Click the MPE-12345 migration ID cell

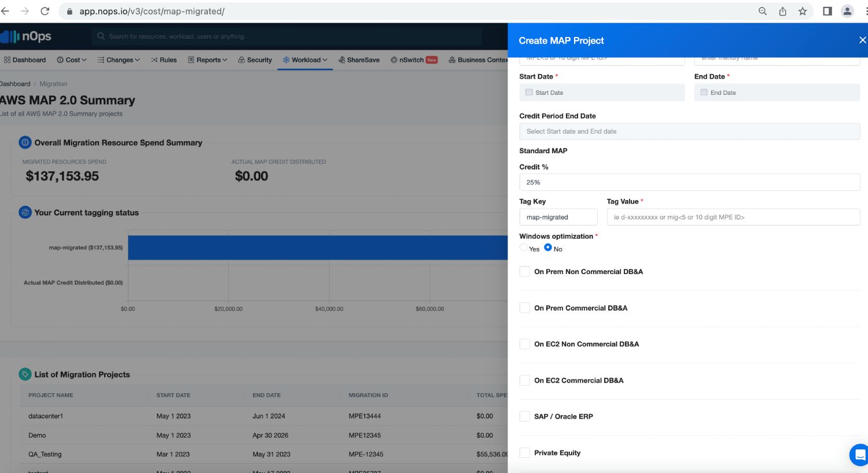pos(366,454)
